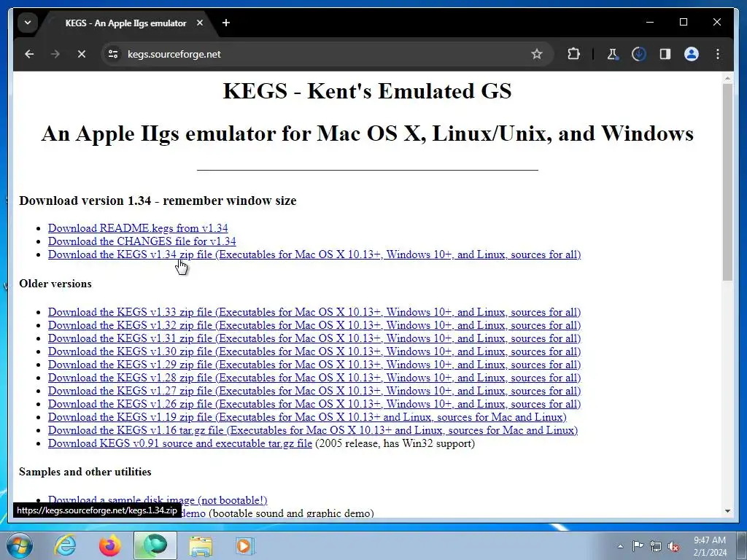The width and height of the screenshot is (747, 560).
Task: Toggle the Chrome side panel
Action: point(665,54)
